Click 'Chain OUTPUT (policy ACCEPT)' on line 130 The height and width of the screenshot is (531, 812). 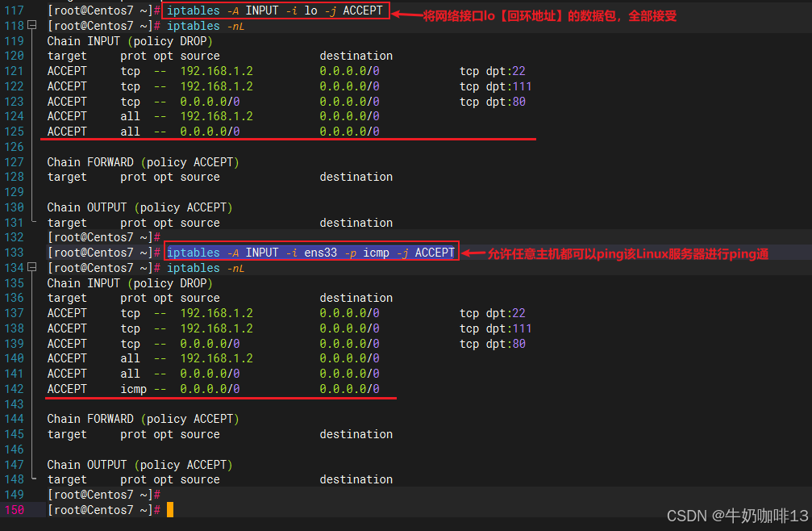139,207
